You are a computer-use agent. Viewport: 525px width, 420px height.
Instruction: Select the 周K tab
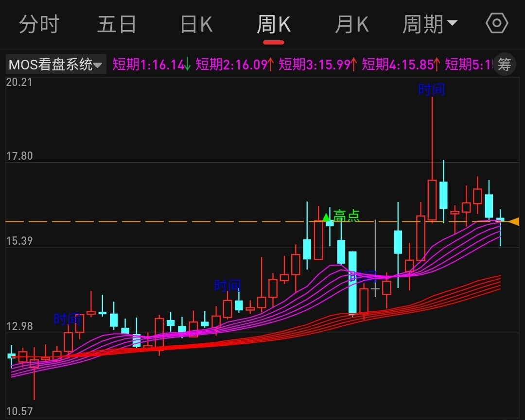click(274, 24)
